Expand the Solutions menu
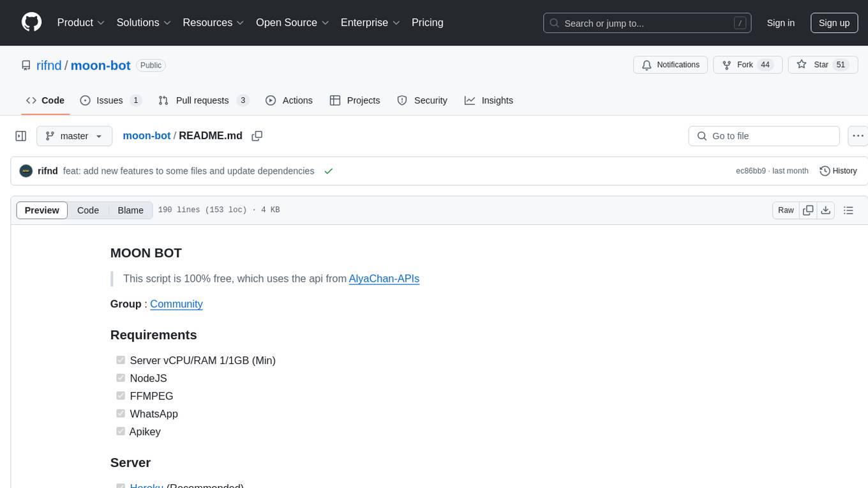The height and width of the screenshot is (488, 868). tap(144, 22)
